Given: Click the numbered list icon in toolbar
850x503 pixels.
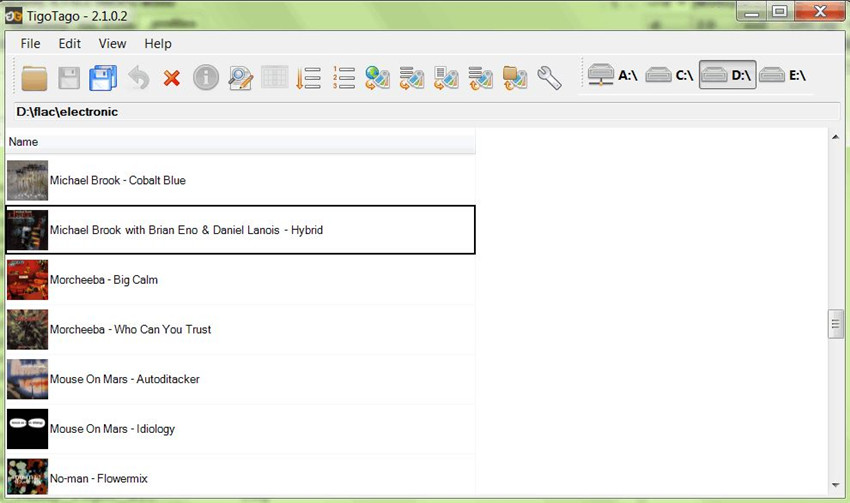Looking at the screenshot, I should tap(343, 77).
